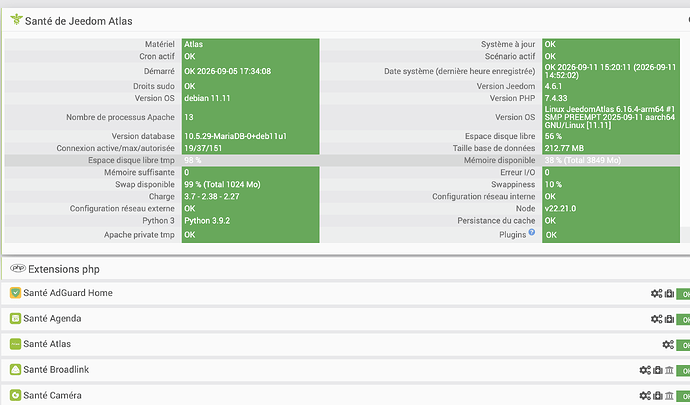Click the Atlas plugin logo
The height and width of the screenshot is (405, 690).
pos(15,344)
